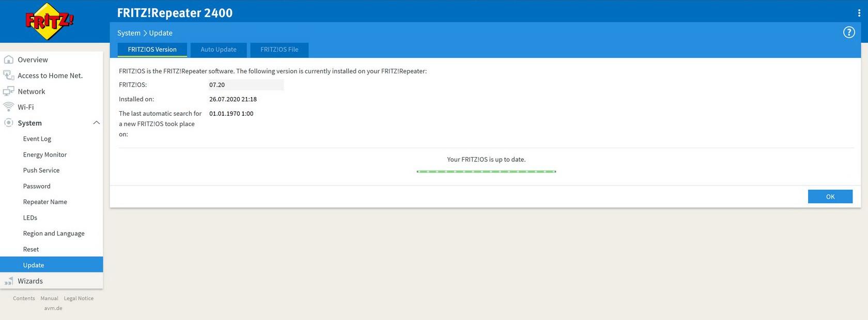
Task: Visit the avm.de link
Action: [53, 308]
